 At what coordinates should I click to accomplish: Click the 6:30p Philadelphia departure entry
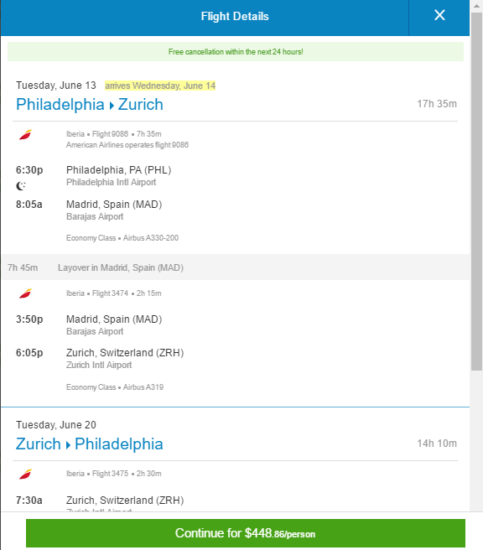pyautogui.click(x=93, y=175)
